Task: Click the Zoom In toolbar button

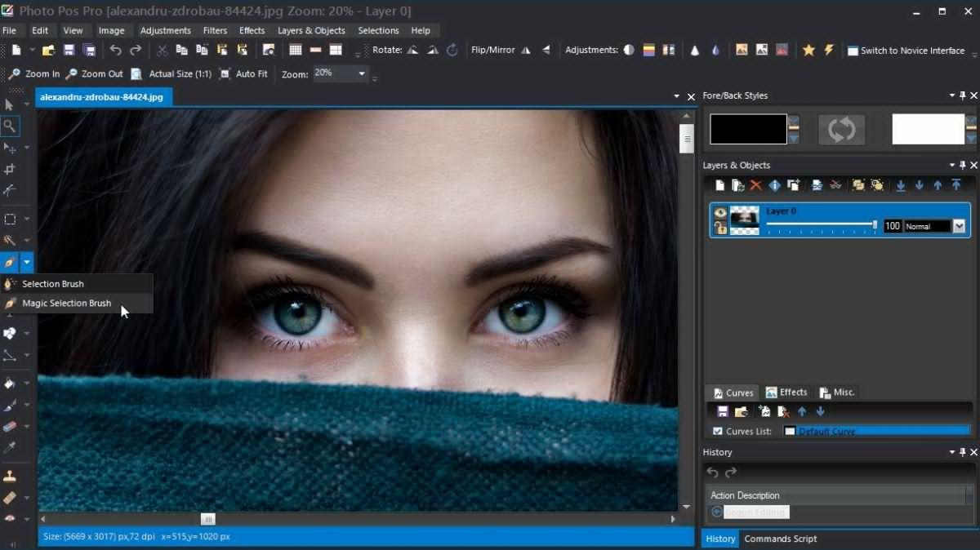Action: tap(34, 73)
